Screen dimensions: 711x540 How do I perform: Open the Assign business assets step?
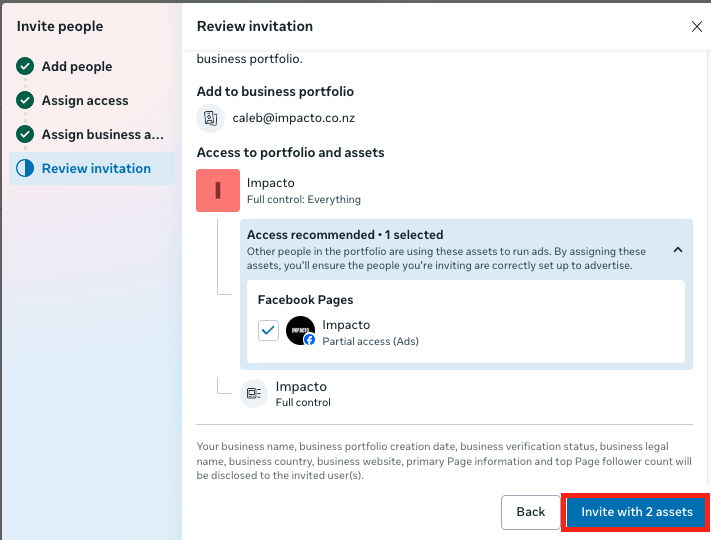click(x=102, y=135)
